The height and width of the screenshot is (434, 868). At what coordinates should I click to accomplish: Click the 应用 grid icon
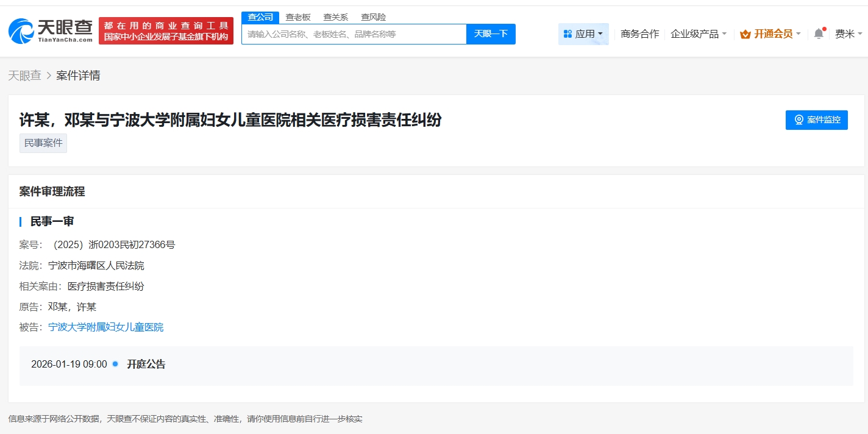(567, 34)
